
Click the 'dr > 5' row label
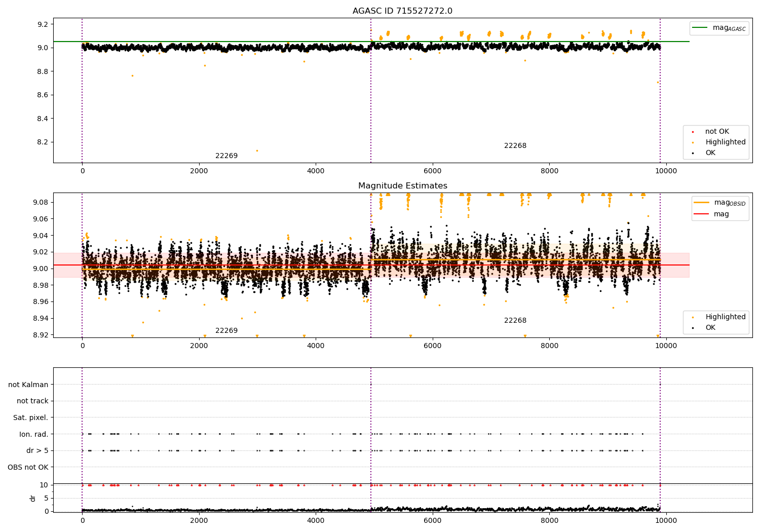(x=37, y=451)
